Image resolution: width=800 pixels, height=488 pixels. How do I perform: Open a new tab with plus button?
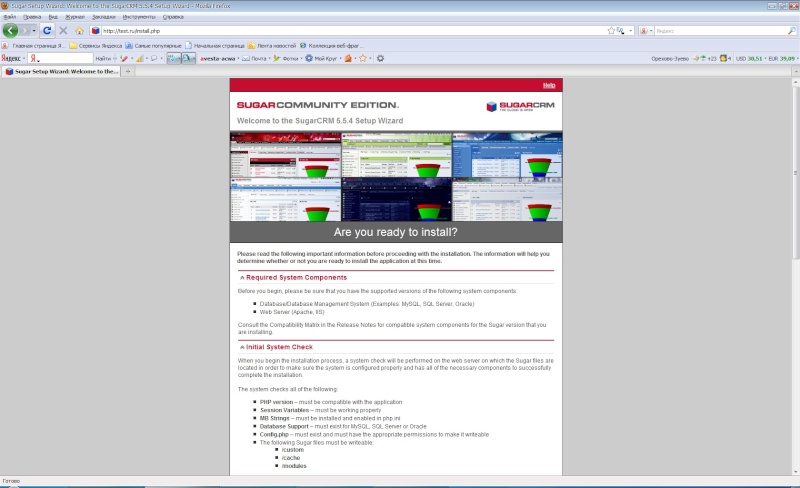128,71
